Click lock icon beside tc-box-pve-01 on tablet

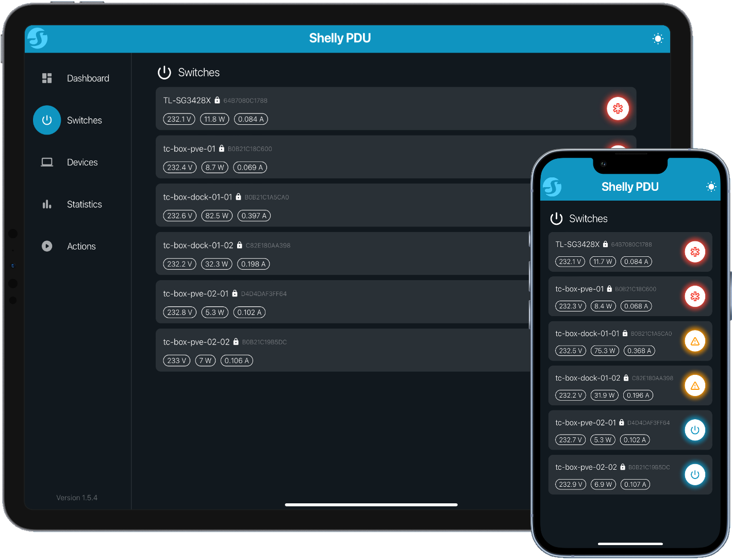pyautogui.click(x=222, y=149)
